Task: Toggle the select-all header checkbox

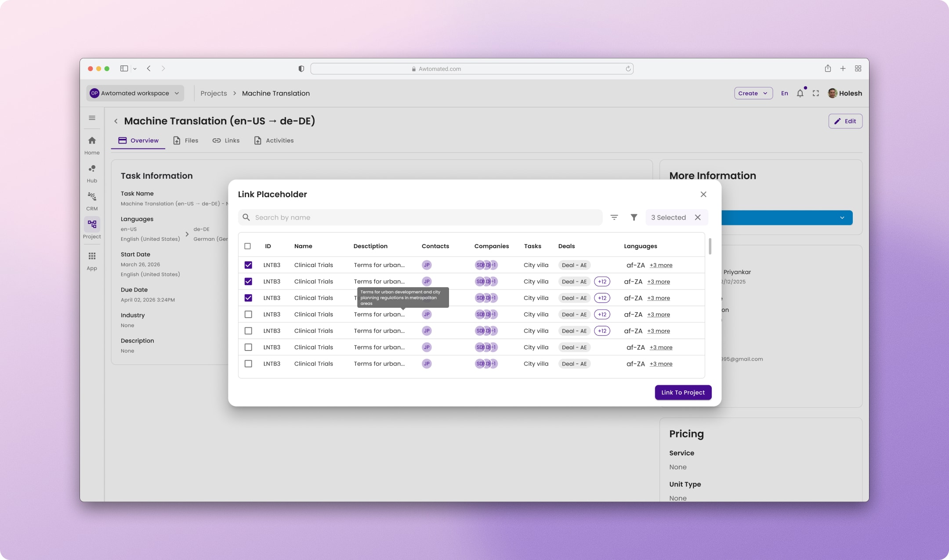Action: [247, 246]
